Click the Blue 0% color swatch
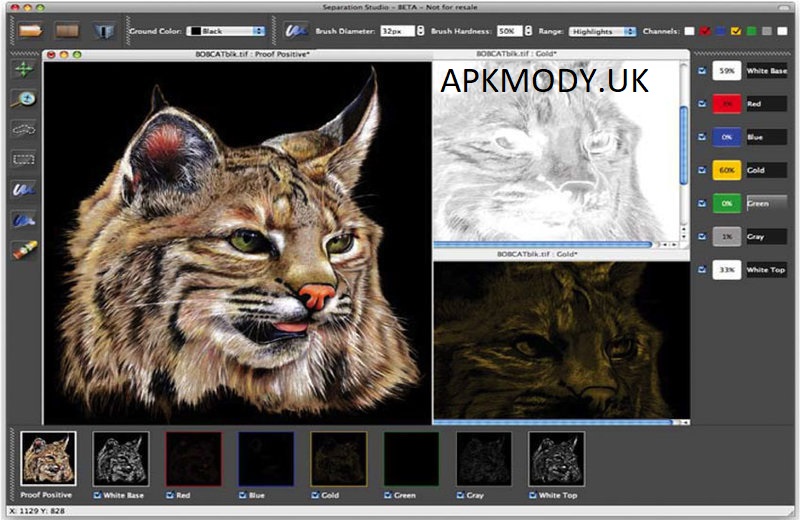 727,137
